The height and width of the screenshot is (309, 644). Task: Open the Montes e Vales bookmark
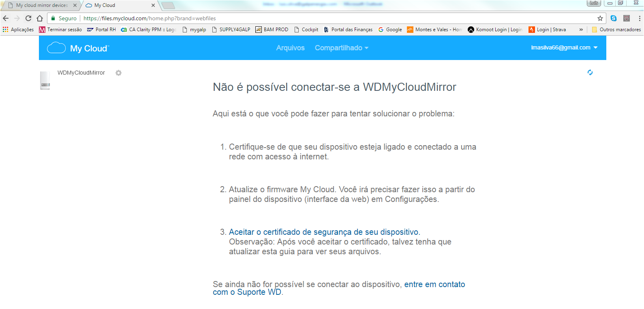coord(434,30)
